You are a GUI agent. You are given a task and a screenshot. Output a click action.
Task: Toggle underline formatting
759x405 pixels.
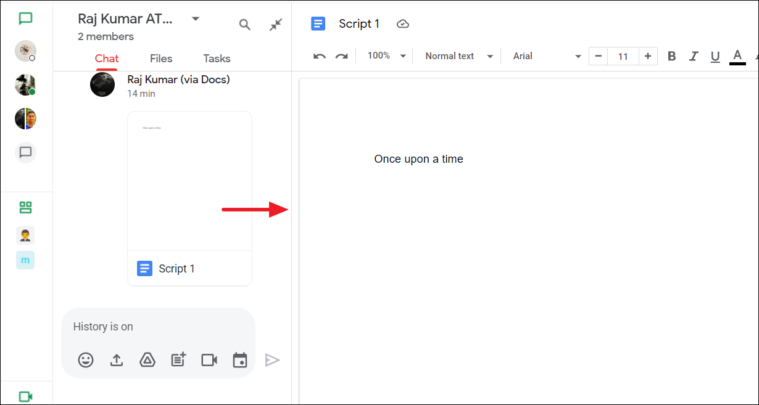[x=714, y=56]
